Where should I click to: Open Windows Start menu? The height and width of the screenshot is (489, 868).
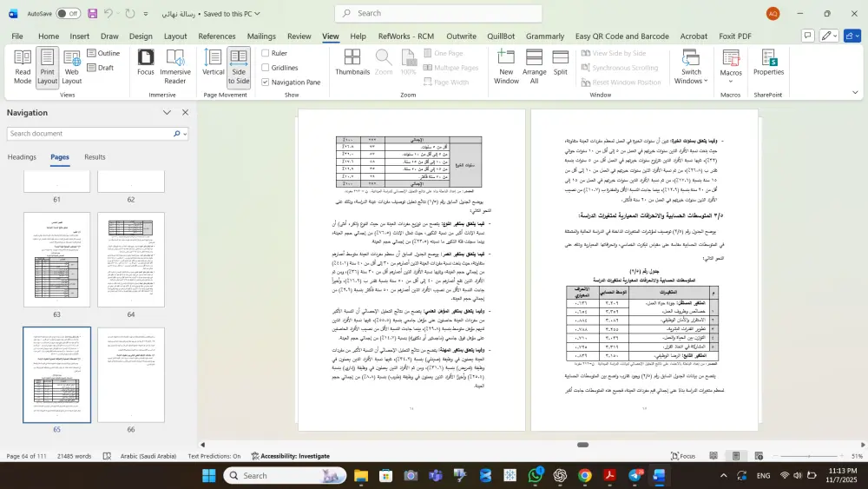[208, 475]
